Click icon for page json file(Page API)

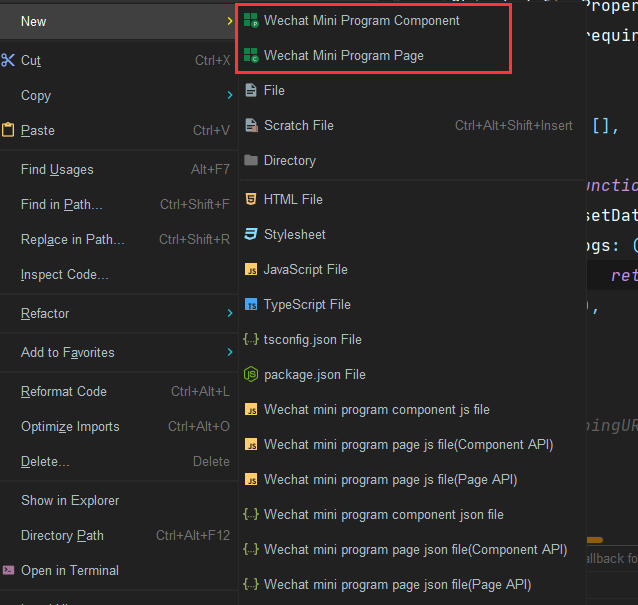(x=251, y=584)
